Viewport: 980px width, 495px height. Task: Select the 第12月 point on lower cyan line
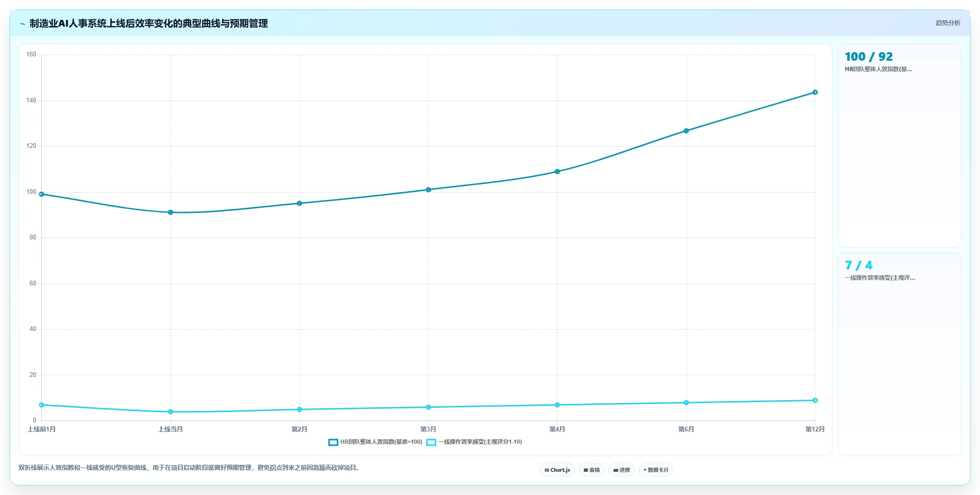[815, 401]
